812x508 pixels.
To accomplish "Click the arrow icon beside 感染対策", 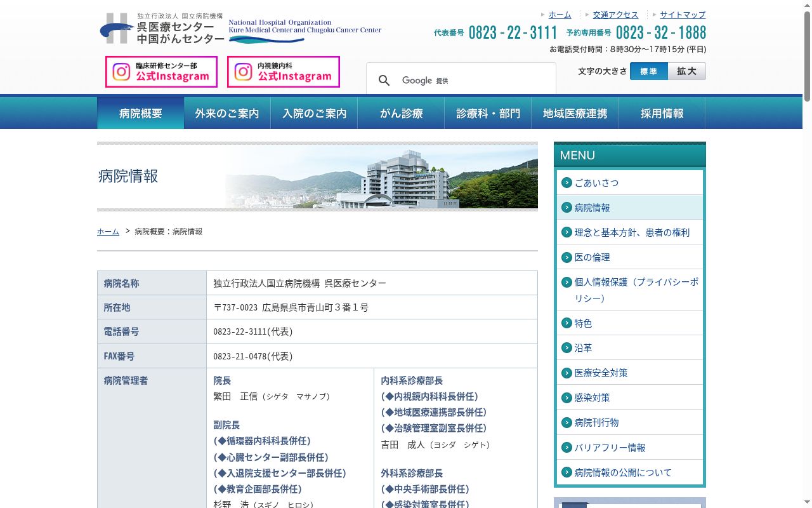I will pyautogui.click(x=567, y=397).
